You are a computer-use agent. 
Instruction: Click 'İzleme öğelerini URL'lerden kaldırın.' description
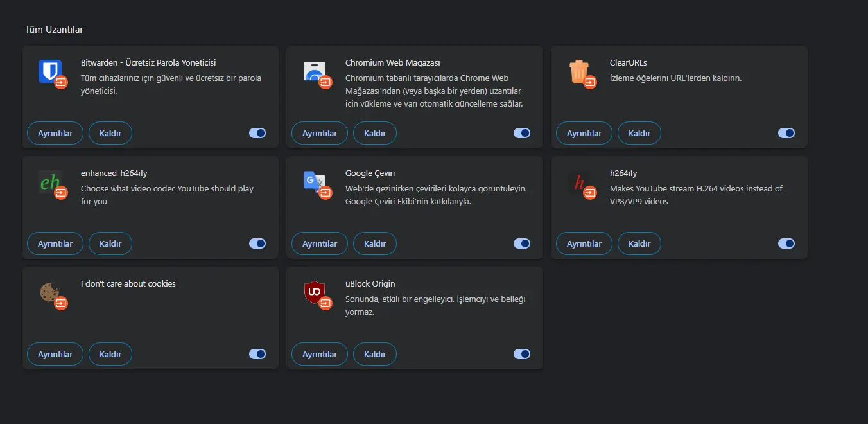tap(676, 78)
